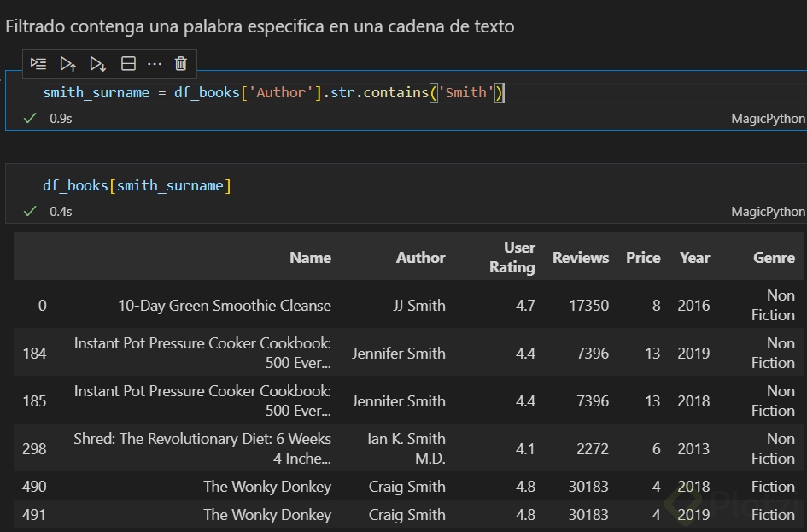Click the Name column header

tap(310, 257)
